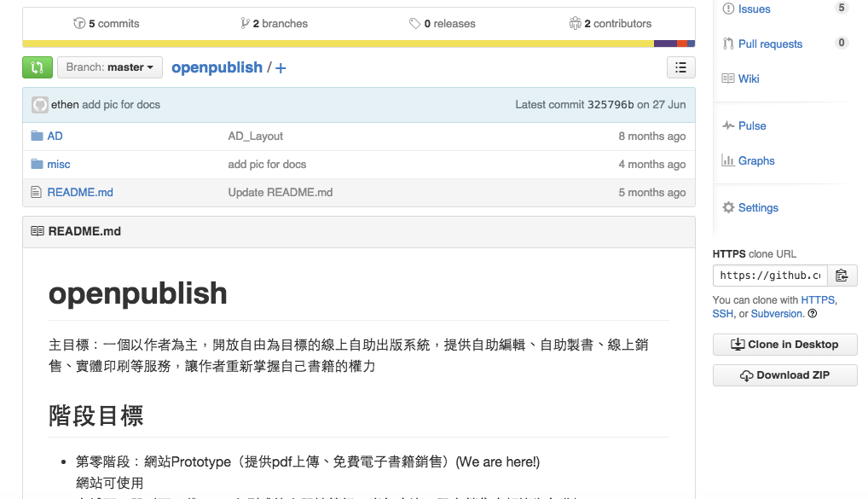Image resolution: width=868 pixels, height=499 pixels.
Task: Click the HTTPS clone URL field
Action: click(x=770, y=276)
